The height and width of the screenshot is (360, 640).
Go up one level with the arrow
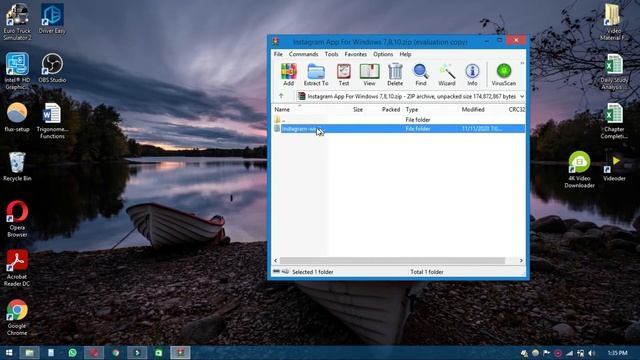click(x=281, y=96)
